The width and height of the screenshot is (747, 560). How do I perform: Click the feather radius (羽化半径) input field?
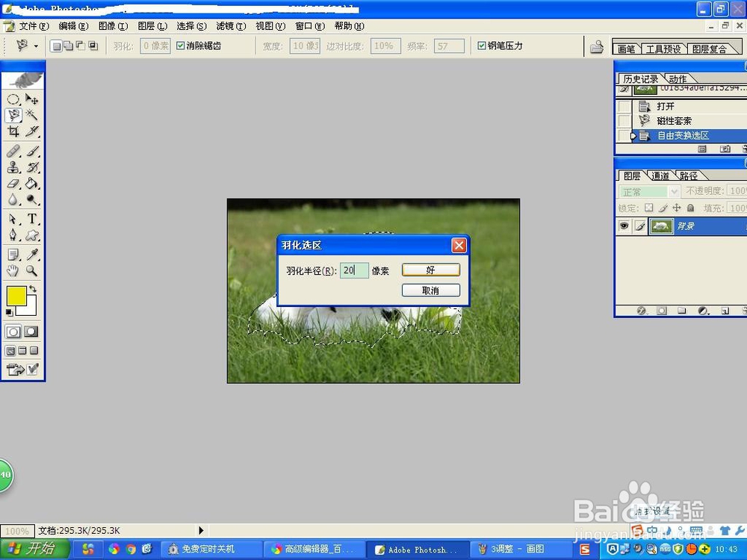pyautogui.click(x=354, y=270)
